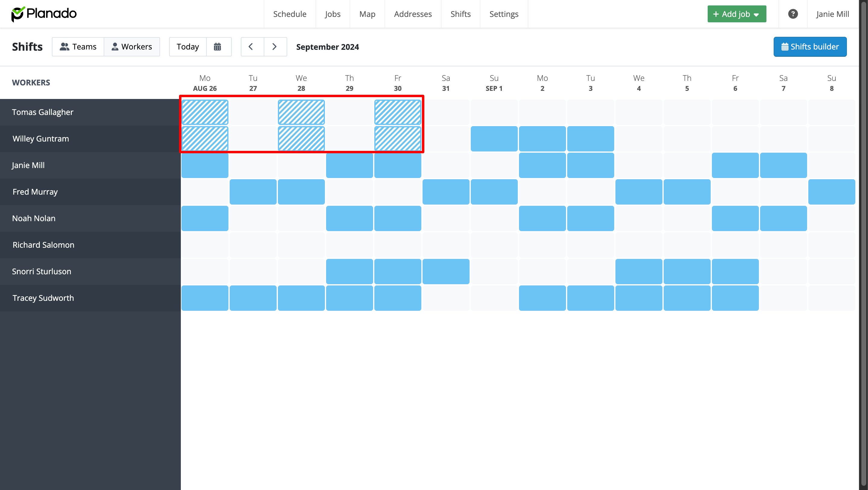This screenshot has height=490, width=868.
Task: Switch to the Workers view
Action: pos(132,46)
